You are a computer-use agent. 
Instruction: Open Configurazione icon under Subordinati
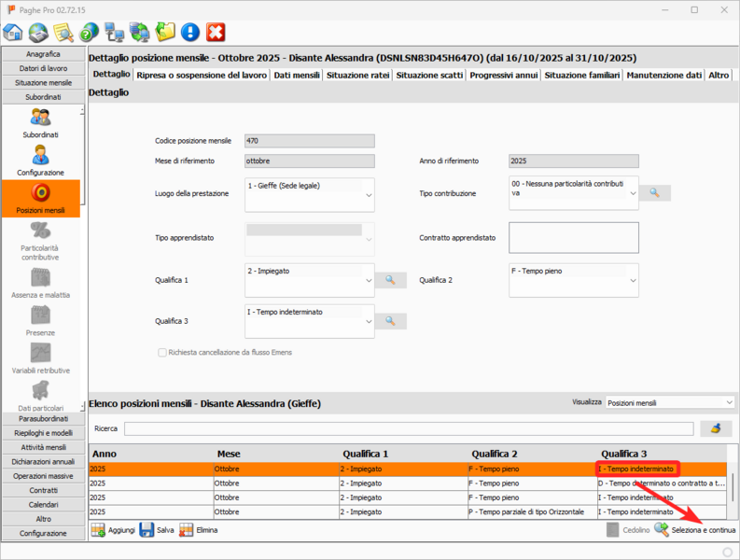click(x=40, y=160)
